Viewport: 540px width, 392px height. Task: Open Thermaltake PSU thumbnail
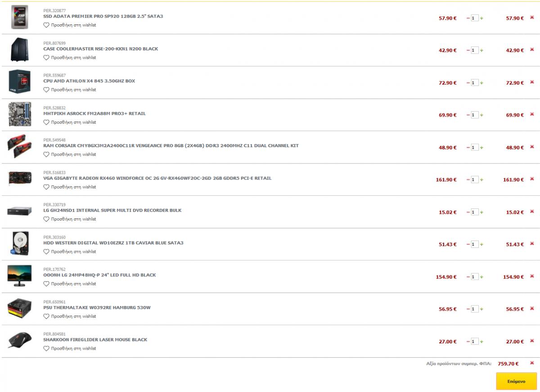(x=19, y=309)
